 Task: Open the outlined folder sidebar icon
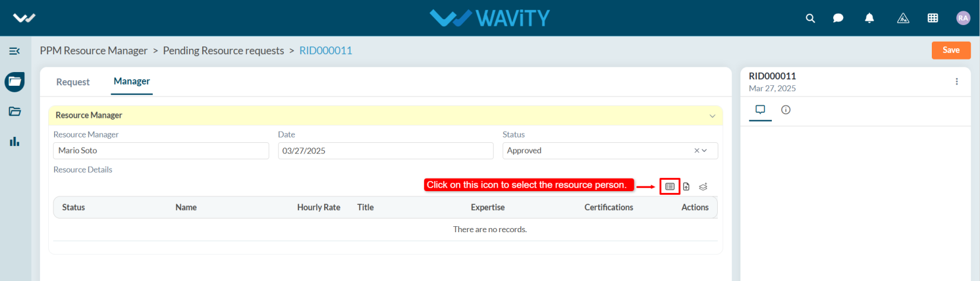click(15, 111)
